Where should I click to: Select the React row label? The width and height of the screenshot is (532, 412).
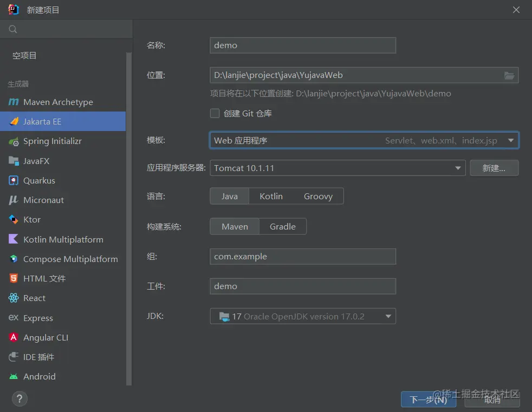pyautogui.click(x=34, y=298)
